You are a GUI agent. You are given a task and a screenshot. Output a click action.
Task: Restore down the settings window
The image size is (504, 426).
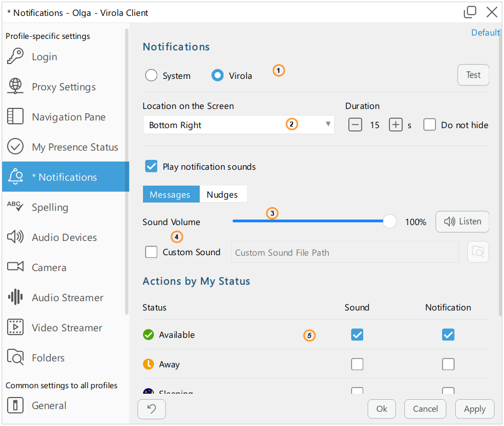(x=469, y=12)
